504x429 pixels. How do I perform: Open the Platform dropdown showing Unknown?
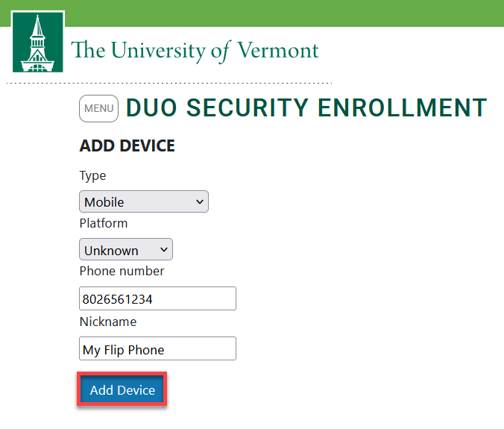click(x=126, y=249)
